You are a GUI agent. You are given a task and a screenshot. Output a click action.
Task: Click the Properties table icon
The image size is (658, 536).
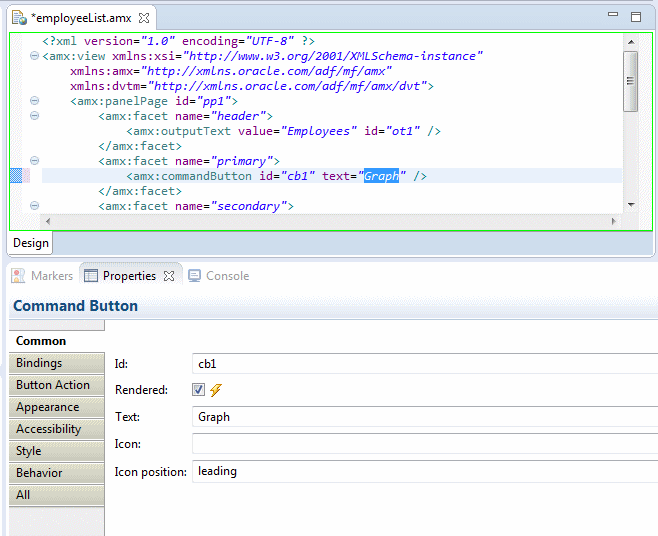pyautogui.click(x=91, y=276)
